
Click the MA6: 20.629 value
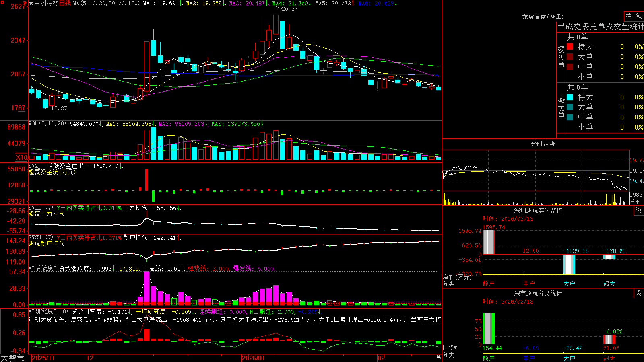point(378,3)
